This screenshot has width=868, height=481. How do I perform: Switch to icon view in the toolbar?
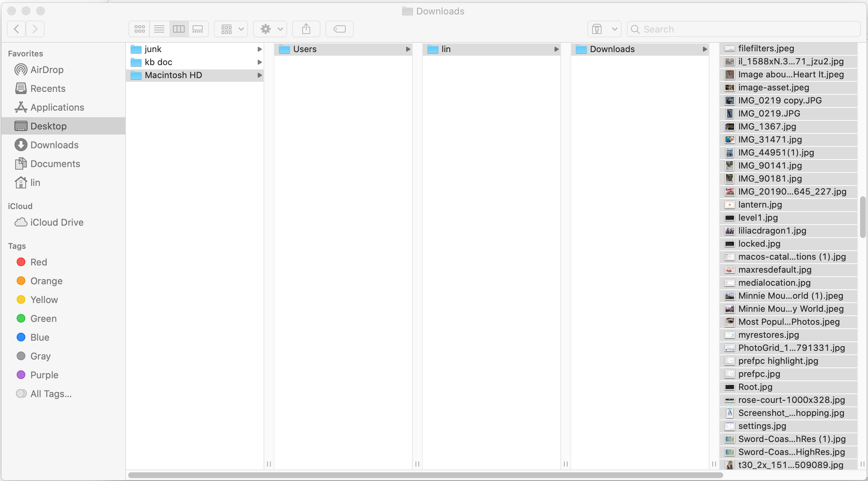[139, 29]
